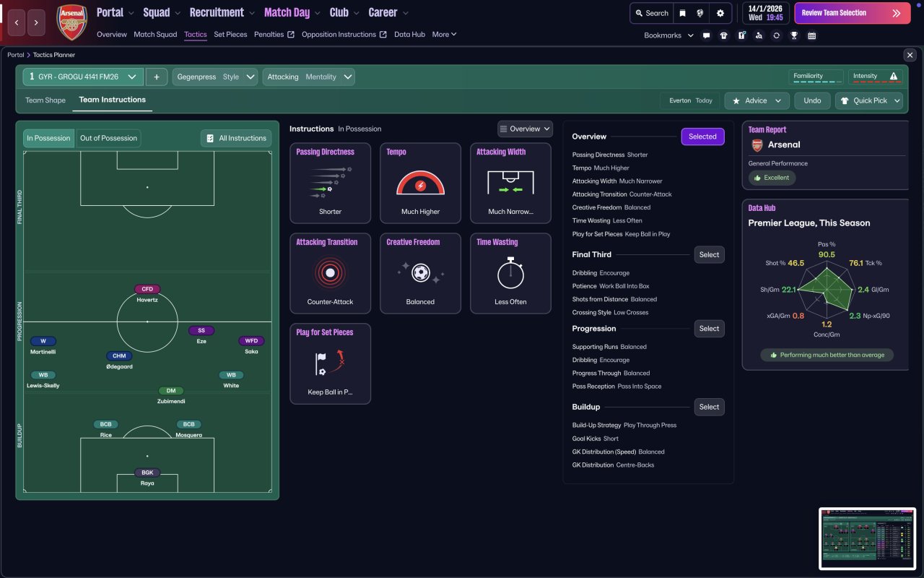Go forward with the right arrow button
The width and height of the screenshot is (924, 578).
(x=37, y=22)
